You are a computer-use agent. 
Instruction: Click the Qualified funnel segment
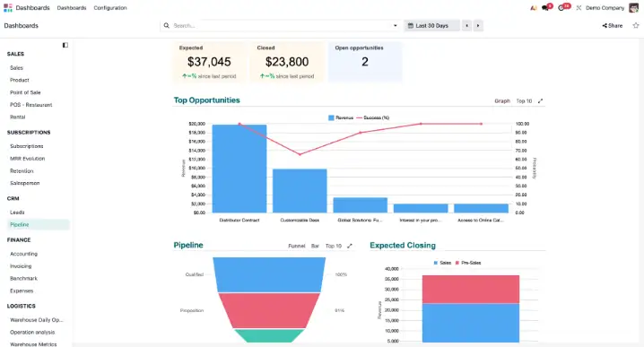tap(269, 274)
